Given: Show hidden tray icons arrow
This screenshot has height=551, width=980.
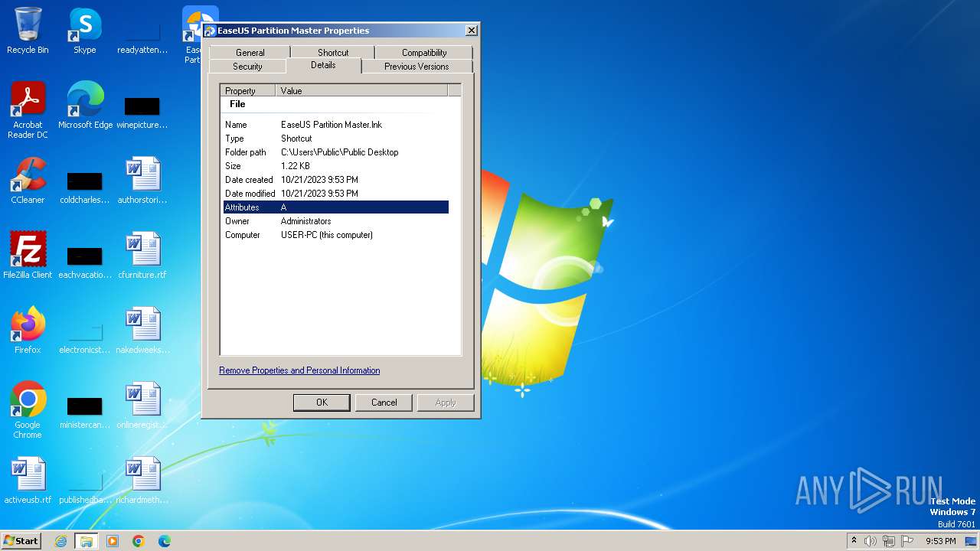Looking at the screenshot, I should click(854, 540).
